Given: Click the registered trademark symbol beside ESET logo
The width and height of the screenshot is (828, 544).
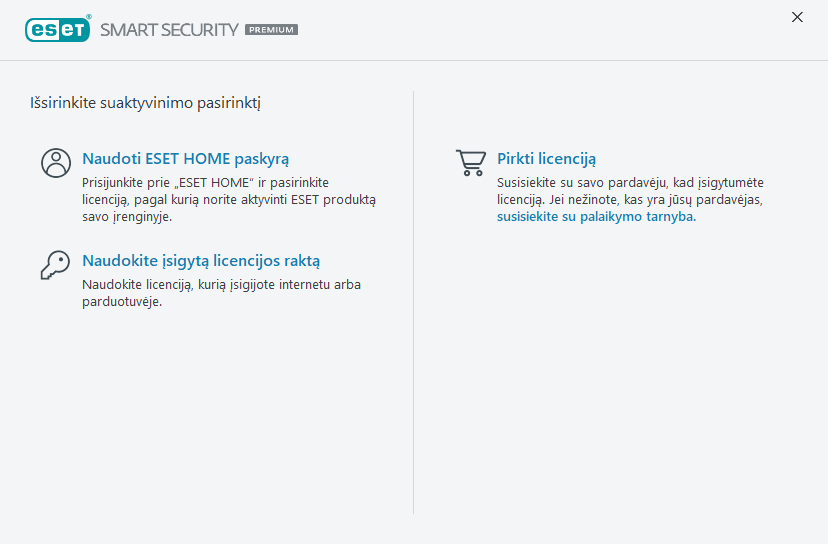Looking at the screenshot, I should 89,17.
